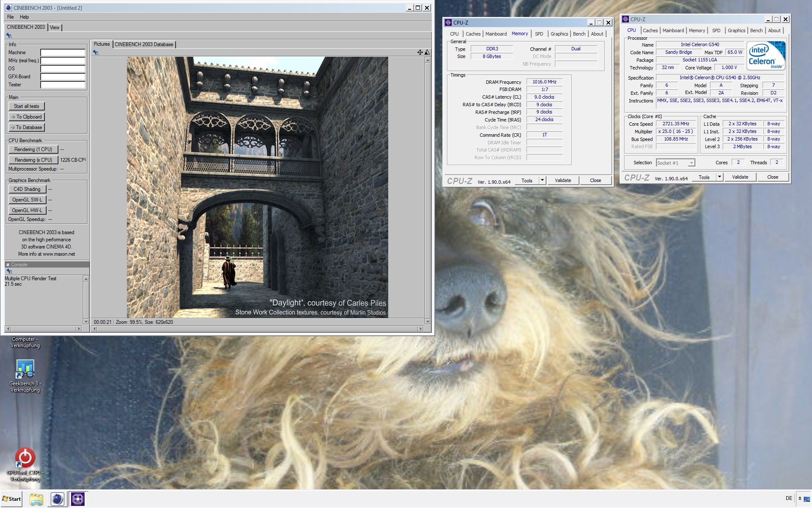Viewport: 812px width, 508px height.
Task: Open the Help menu
Action: (24, 17)
